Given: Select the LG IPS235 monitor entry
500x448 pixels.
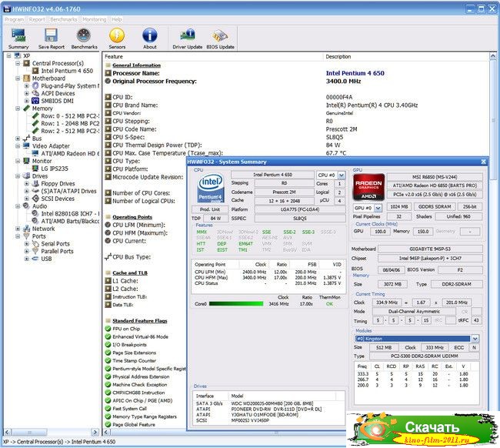Looking at the screenshot, I should point(54,169).
